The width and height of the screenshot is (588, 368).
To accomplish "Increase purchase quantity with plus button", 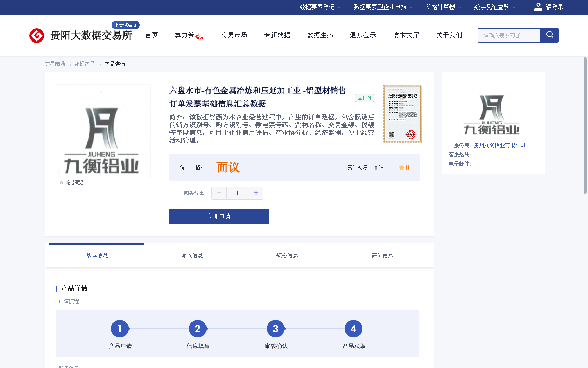I will coord(256,193).
